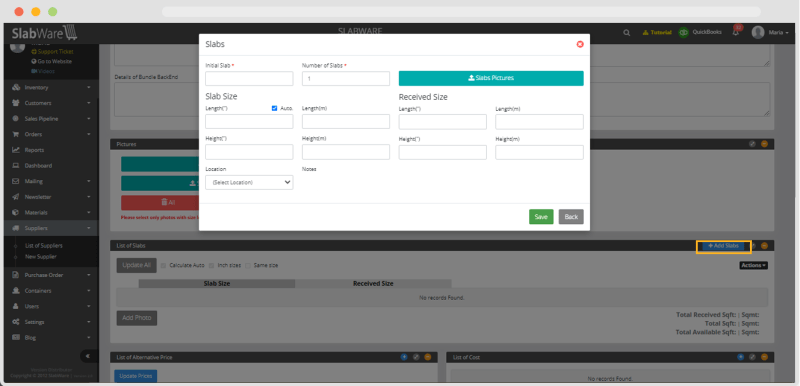Click the Received Size Height(m) field
This screenshot has width=800, height=386.
[539, 152]
